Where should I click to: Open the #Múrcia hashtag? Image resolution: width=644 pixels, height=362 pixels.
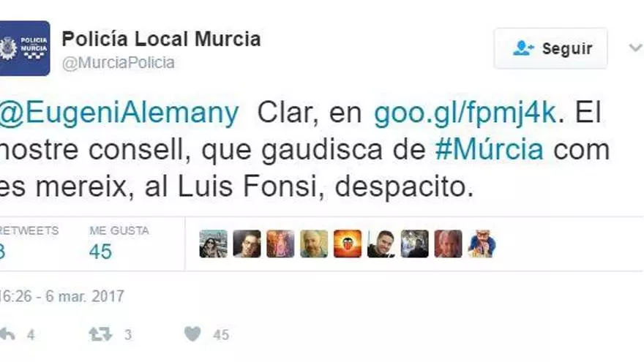point(489,149)
